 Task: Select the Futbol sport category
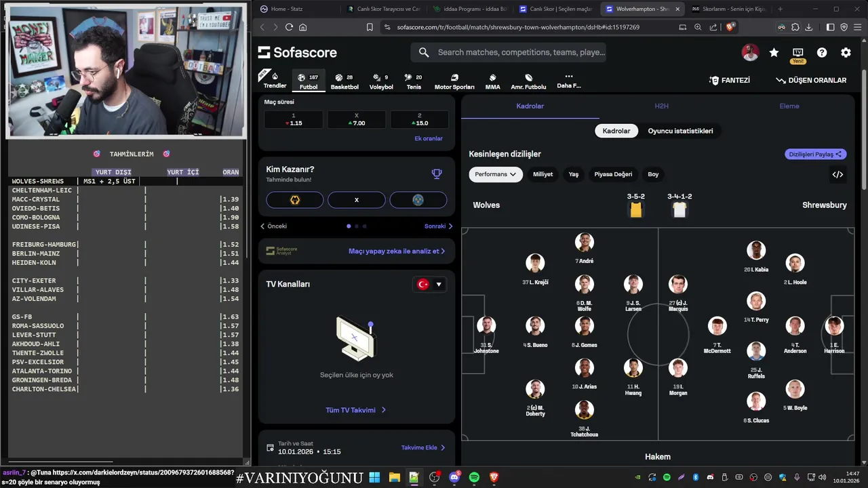pos(309,81)
